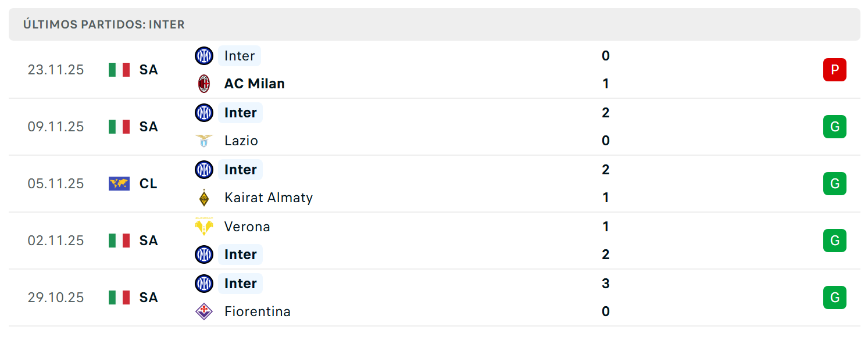Click the Kairat Almaty club logo
This screenshot has width=868, height=337.
204,198
